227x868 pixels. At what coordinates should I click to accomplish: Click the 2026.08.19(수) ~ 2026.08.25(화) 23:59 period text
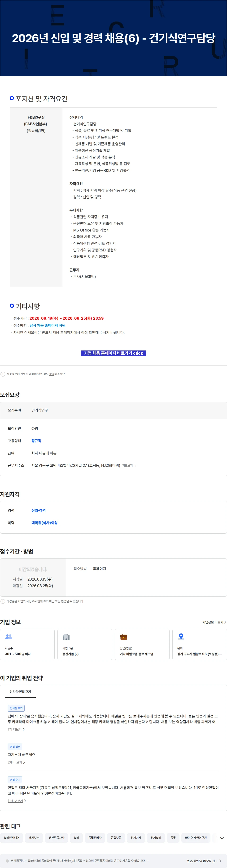(66, 318)
